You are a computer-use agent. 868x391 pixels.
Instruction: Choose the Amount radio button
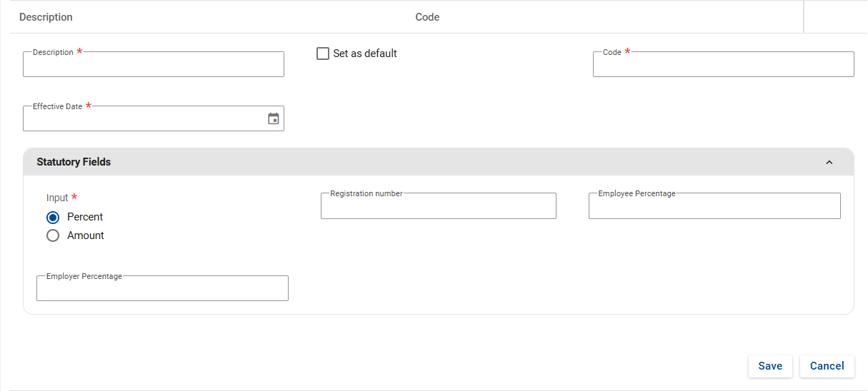53,235
